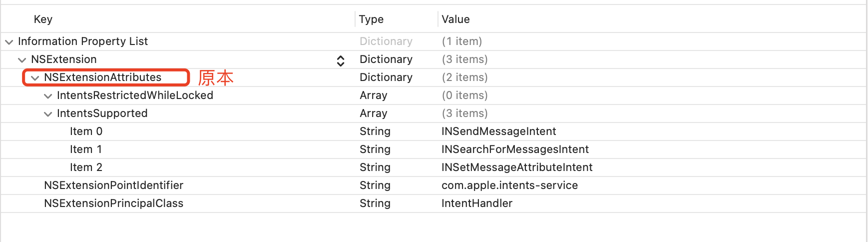Click the com.apple.intents-service value

509,185
